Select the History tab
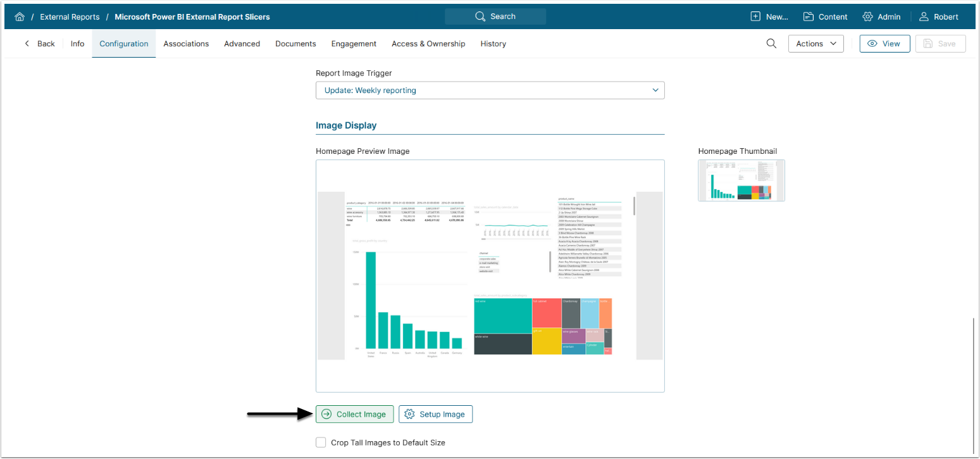Viewport: 980px width, 459px height. (x=493, y=44)
